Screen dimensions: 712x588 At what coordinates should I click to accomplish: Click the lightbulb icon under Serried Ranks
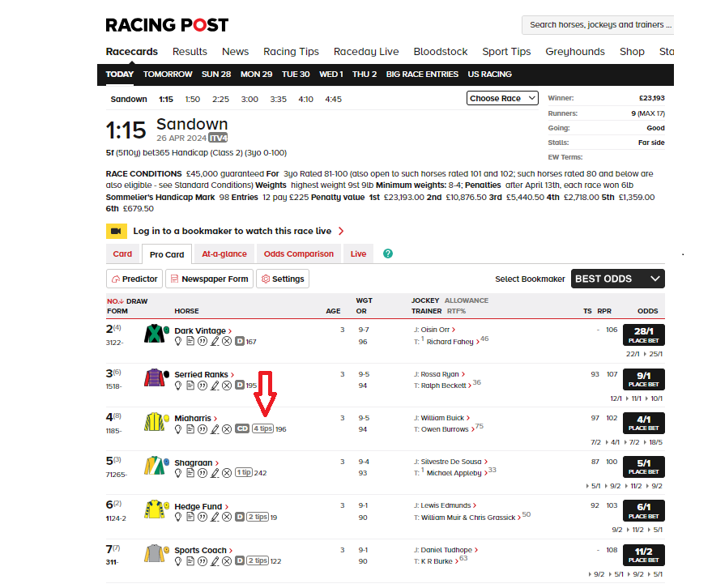[178, 385]
